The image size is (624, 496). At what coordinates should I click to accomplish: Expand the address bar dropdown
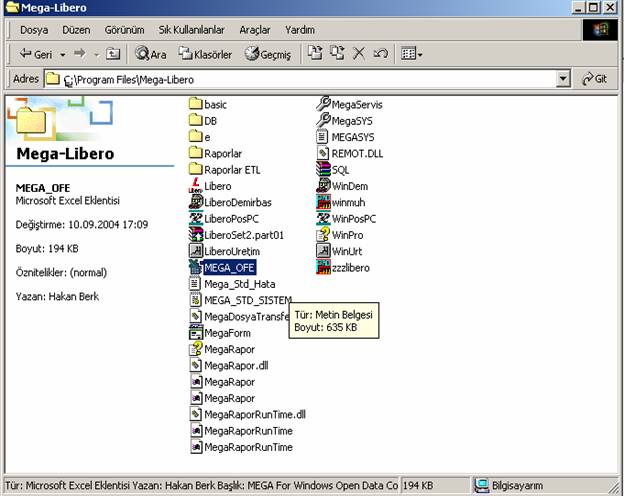[x=563, y=79]
